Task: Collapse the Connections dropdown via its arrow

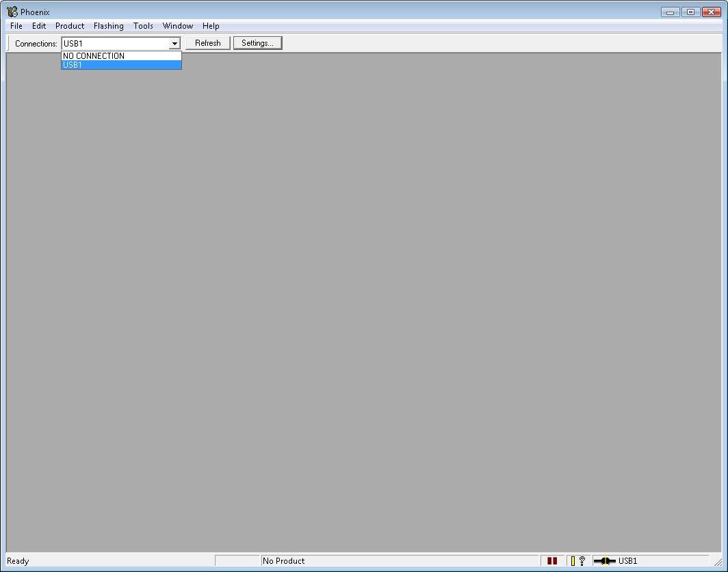Action: 174,43
